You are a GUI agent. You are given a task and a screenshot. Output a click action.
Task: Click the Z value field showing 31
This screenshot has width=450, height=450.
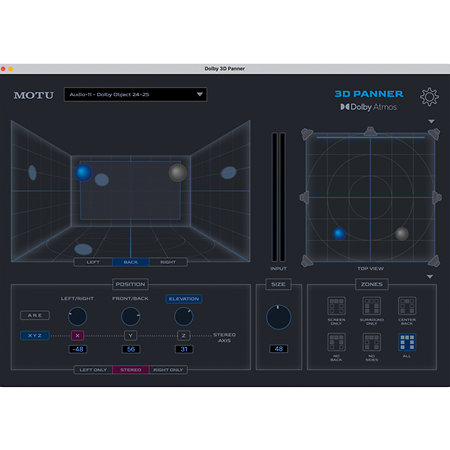click(x=184, y=349)
